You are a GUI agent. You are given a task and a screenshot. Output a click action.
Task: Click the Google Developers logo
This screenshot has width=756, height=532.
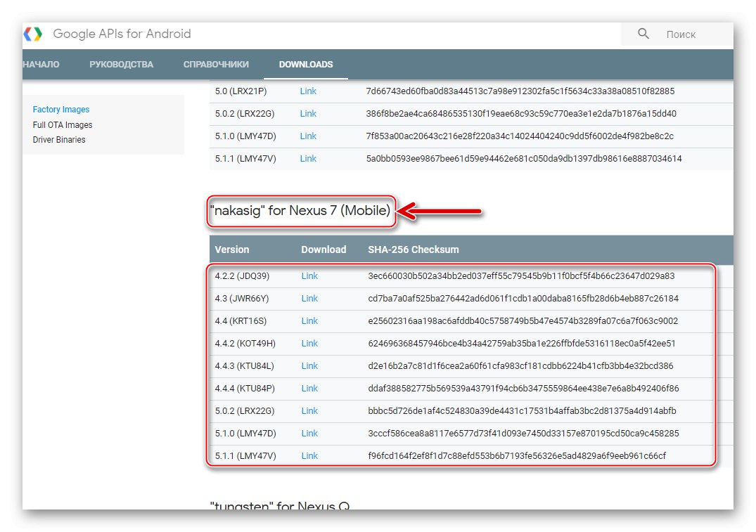pyautogui.click(x=123, y=33)
